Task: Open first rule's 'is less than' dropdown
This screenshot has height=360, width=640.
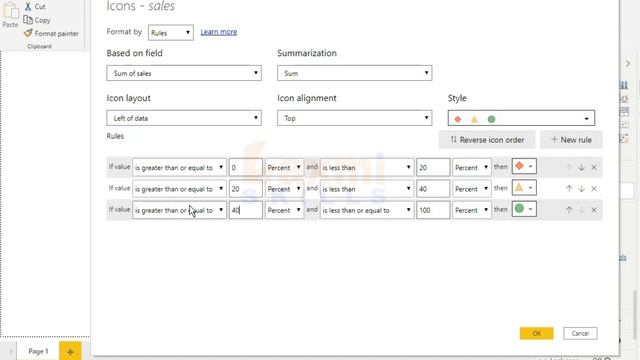Action: (367, 167)
